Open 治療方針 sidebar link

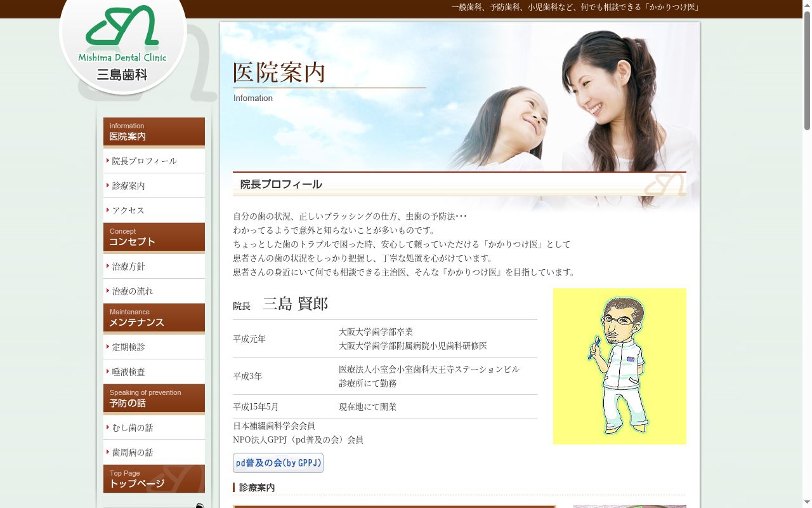(x=154, y=266)
